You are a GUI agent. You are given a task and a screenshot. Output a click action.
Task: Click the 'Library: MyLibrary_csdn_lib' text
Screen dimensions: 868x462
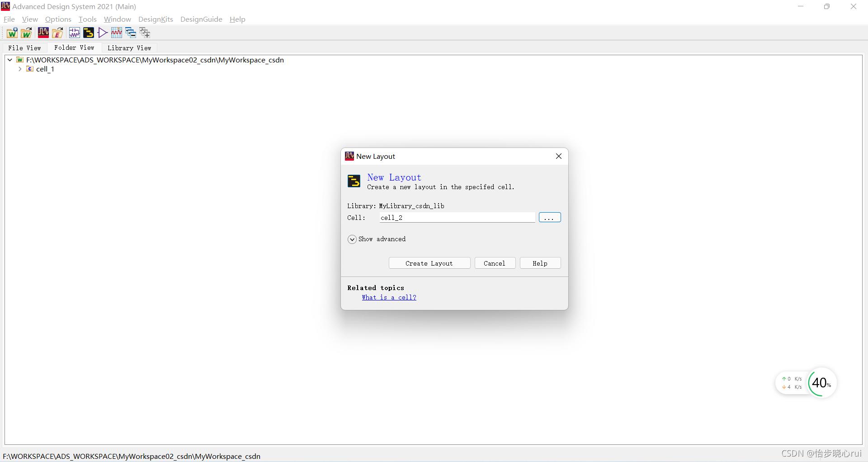[x=396, y=205]
